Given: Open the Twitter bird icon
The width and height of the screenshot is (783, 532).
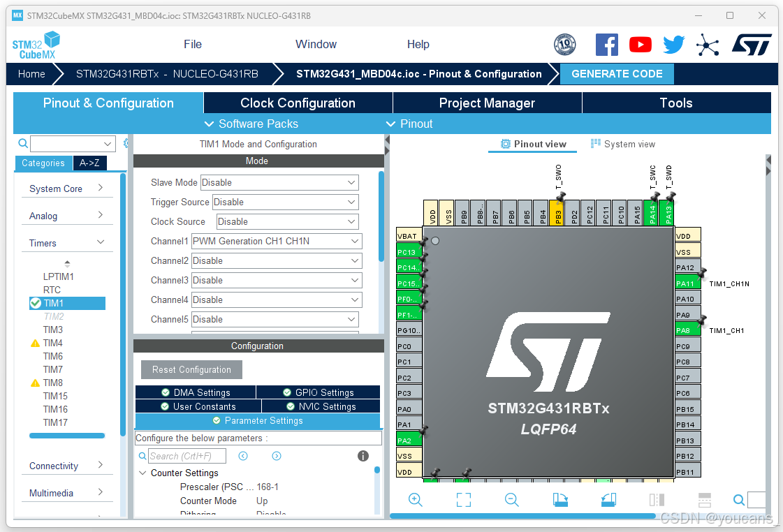Looking at the screenshot, I should 673,45.
